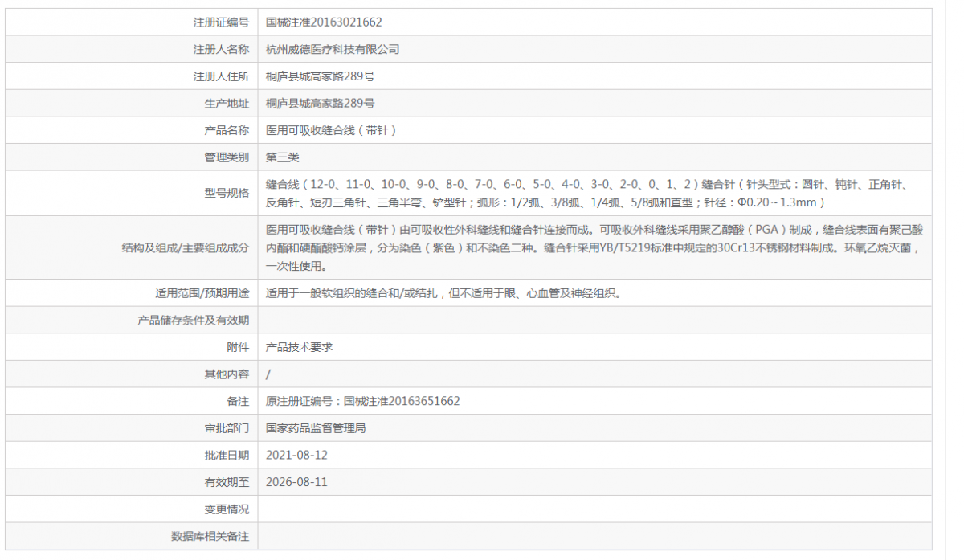Select remark 原注册证编号：国械注准20163651662
The height and width of the screenshot is (560, 964).
pos(363,401)
